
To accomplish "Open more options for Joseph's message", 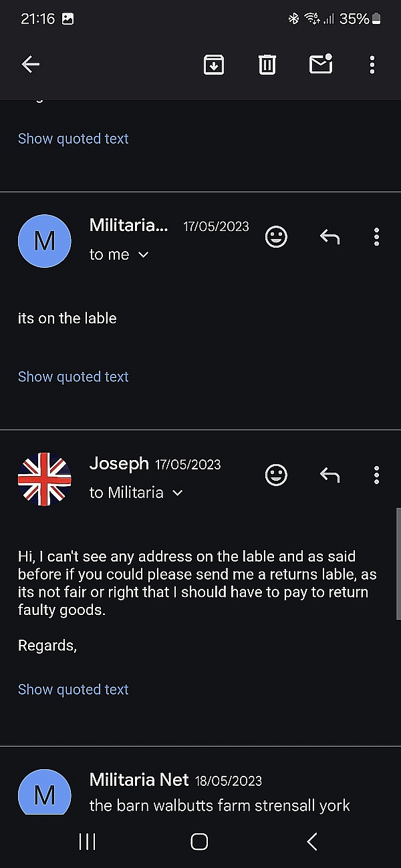I will point(376,475).
